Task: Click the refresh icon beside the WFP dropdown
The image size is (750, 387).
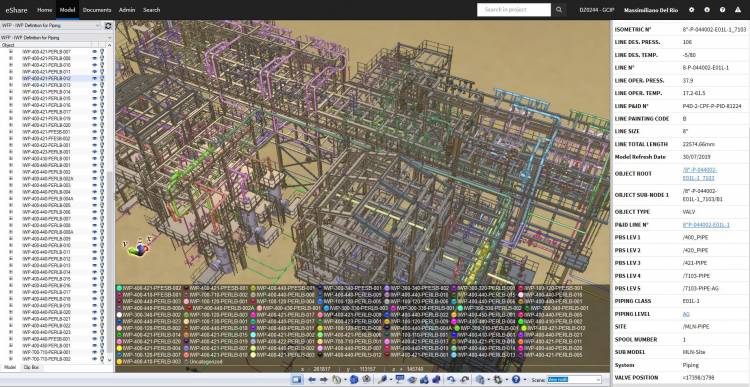Action: click(108, 25)
